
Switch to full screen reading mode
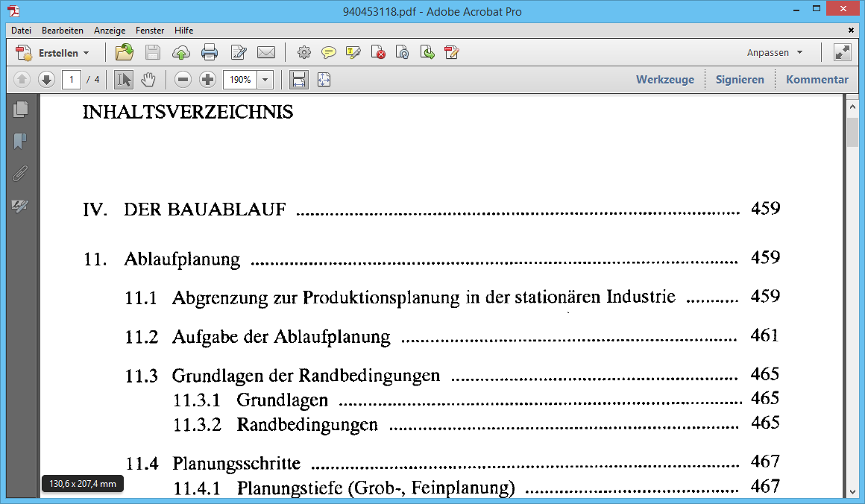coord(842,52)
